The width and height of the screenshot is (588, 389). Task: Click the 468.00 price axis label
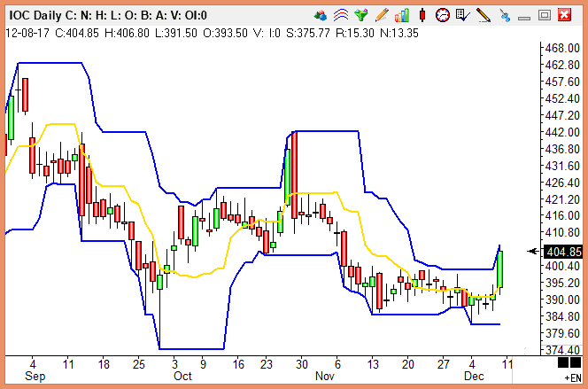click(562, 48)
